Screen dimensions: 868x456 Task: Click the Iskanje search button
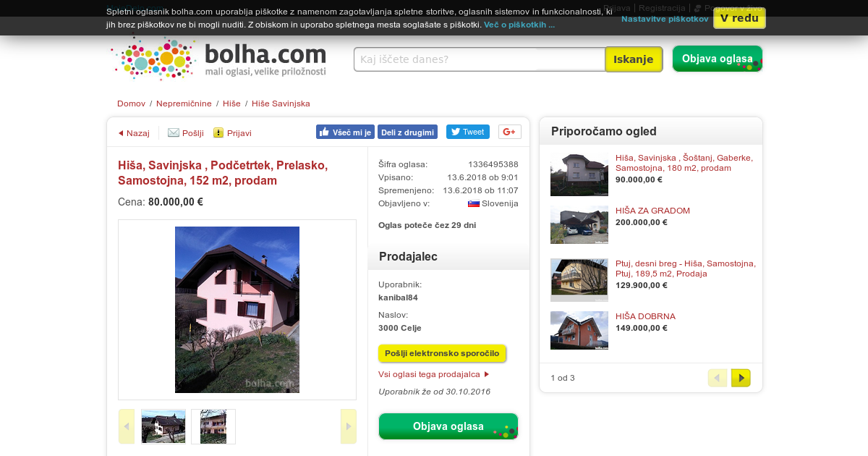634,59
